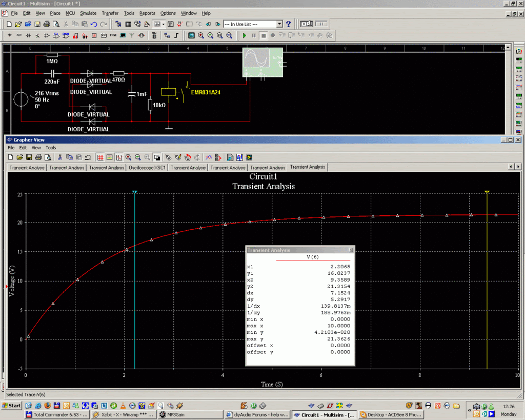This screenshot has height=420, width=525.
Task: Click the green Run simulation button
Action: point(245,36)
